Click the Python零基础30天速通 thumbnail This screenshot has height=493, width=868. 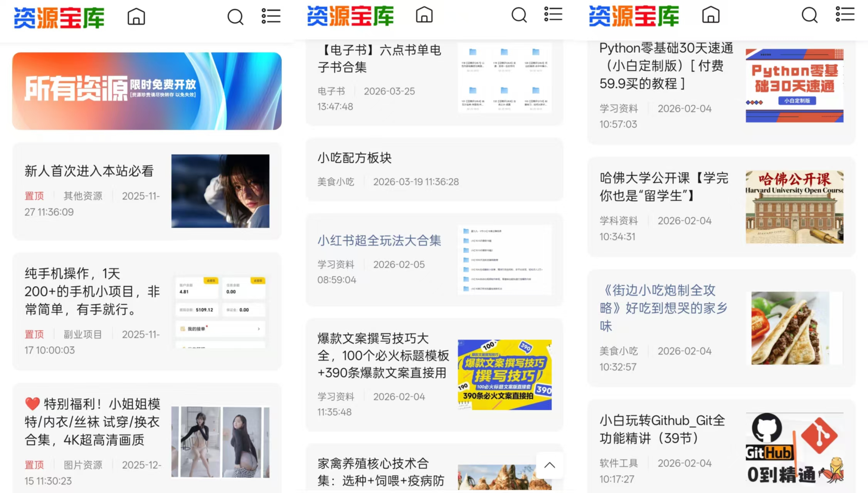[794, 86]
